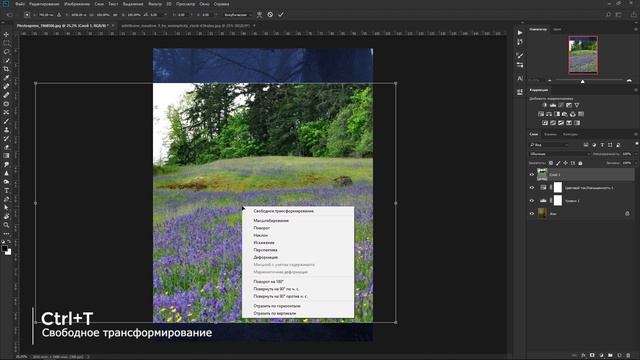Open the Adjustments panel flyout menu
The height and width of the screenshot is (360, 640).
[636, 90]
